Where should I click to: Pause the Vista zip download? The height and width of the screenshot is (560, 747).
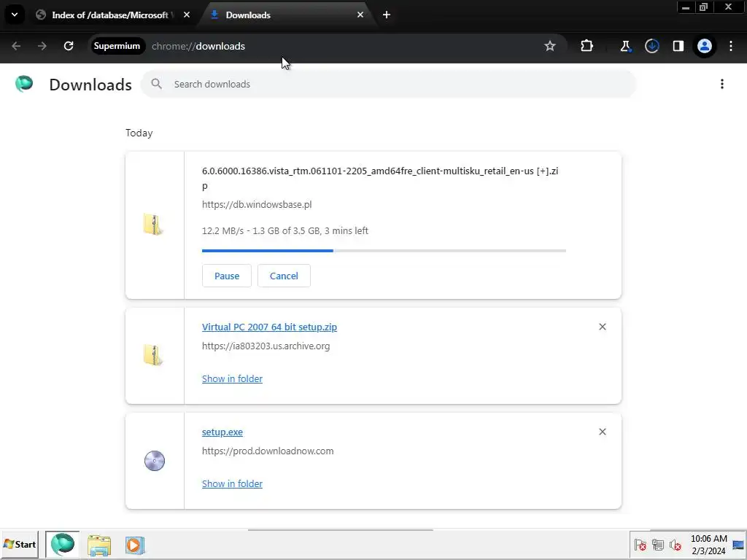(x=227, y=276)
